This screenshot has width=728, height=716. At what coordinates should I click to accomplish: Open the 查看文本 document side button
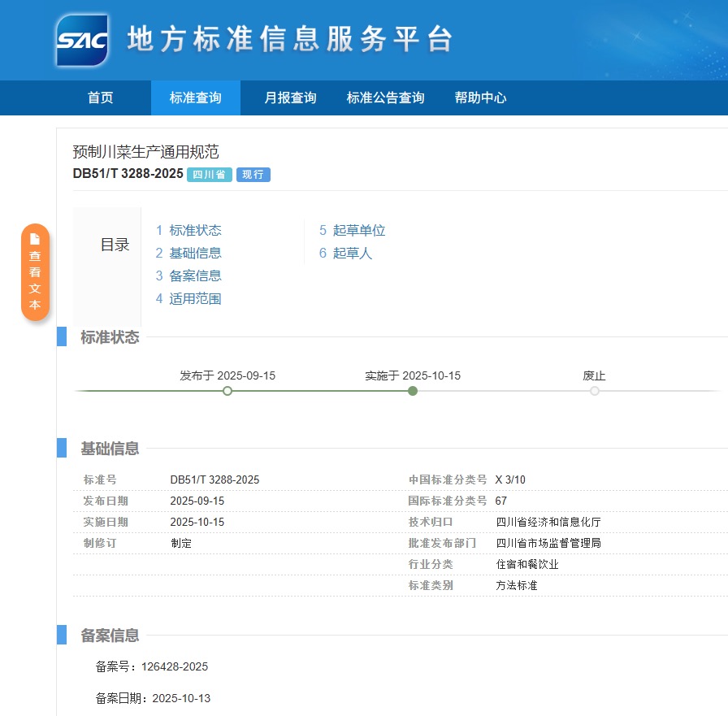[35, 272]
